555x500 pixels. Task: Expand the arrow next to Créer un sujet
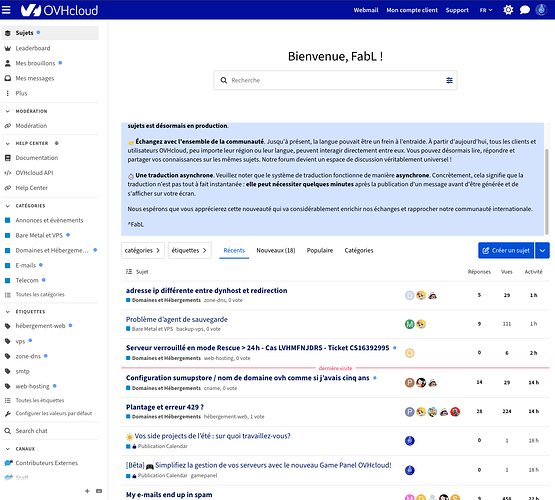[x=542, y=250]
